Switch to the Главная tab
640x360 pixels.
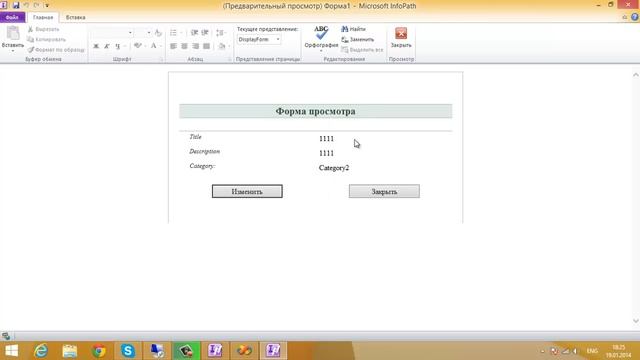43,18
